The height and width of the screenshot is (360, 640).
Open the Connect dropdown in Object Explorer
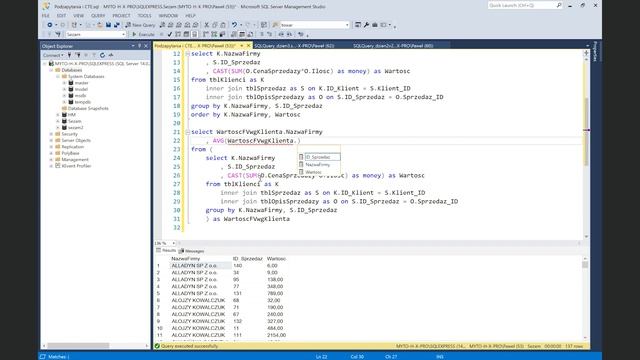(53, 55)
